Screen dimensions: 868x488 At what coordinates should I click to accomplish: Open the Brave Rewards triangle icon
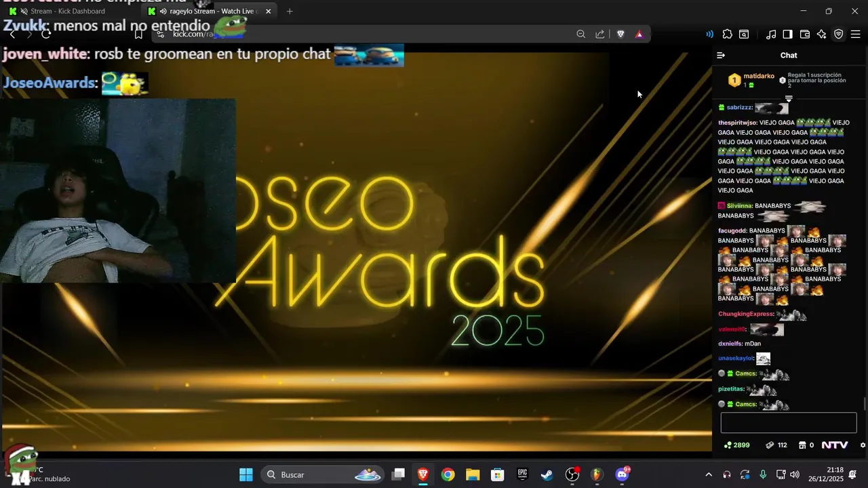click(639, 34)
